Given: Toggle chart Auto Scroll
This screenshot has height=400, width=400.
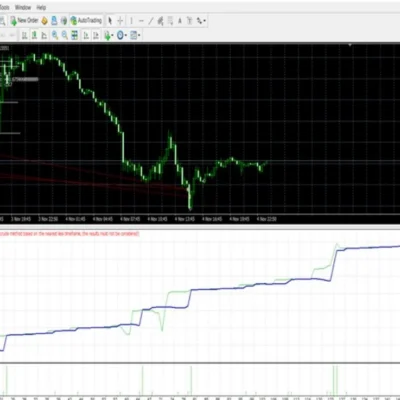Looking at the screenshot, I should [86, 35].
